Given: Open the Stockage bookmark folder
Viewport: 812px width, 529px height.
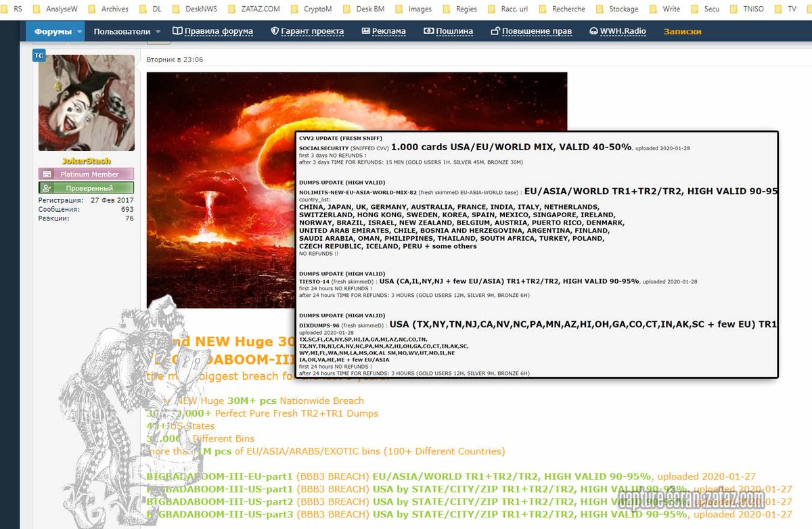Looking at the screenshot, I should (617, 9).
